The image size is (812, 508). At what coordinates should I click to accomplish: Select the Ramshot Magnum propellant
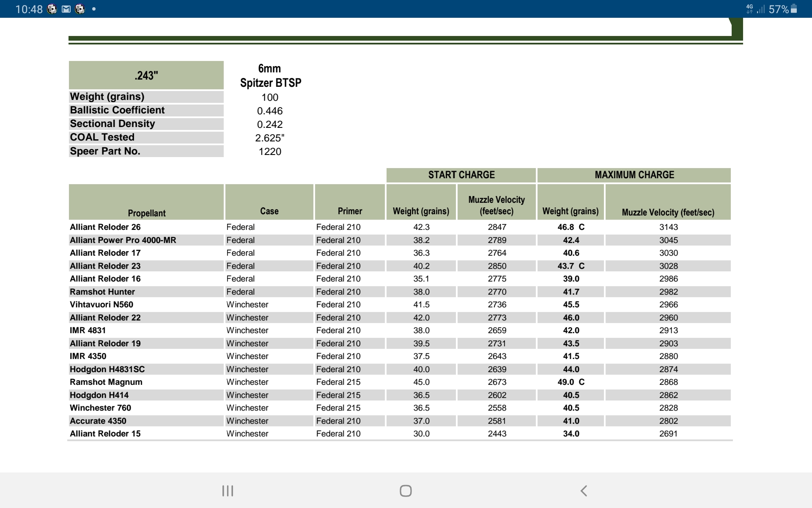106,382
